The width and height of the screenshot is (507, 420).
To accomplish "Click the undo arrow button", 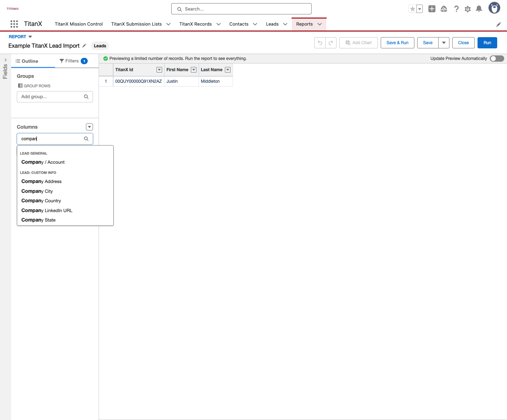I will (x=320, y=43).
